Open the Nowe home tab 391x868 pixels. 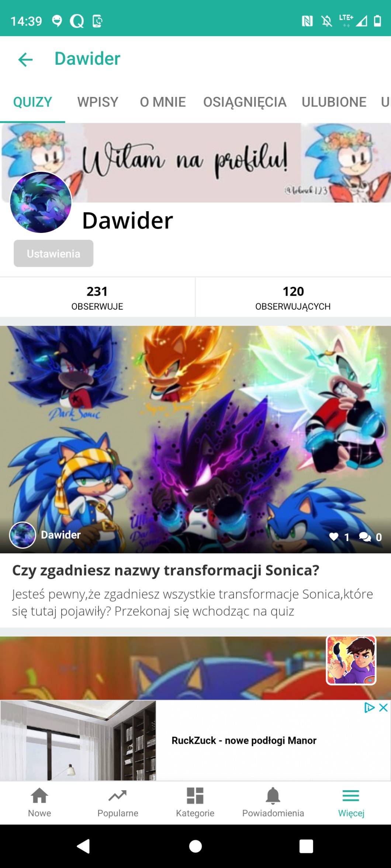(39, 802)
